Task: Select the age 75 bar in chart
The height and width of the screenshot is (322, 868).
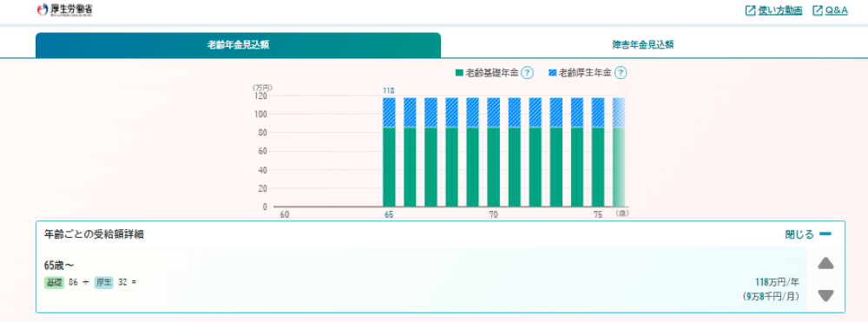Action: [598, 152]
